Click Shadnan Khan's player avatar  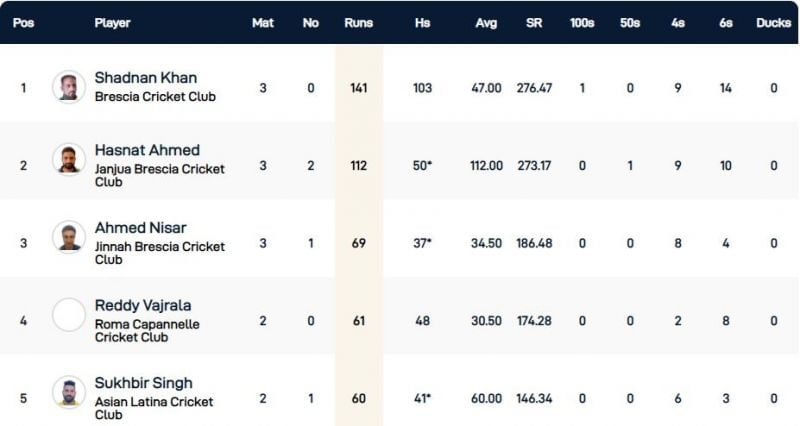point(69,87)
